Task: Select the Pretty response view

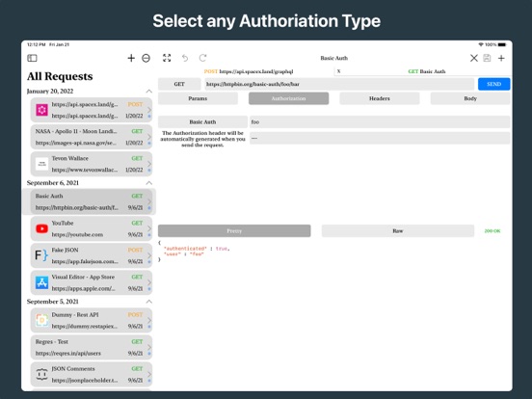Action: (234, 230)
